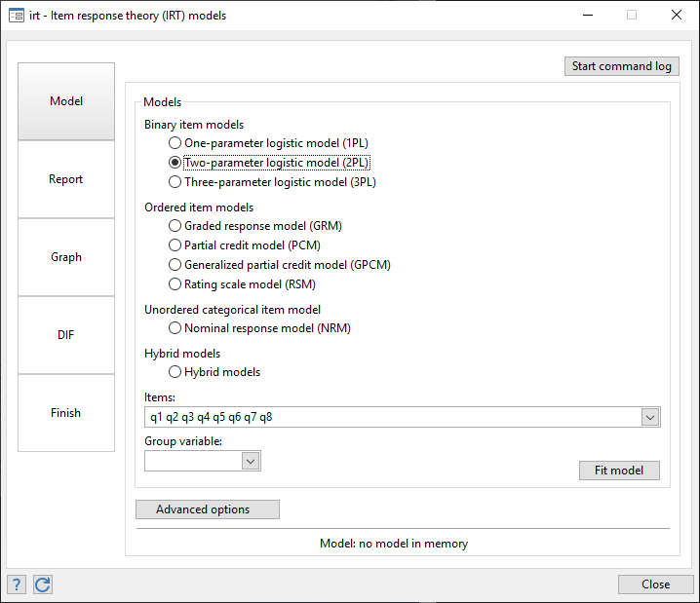Enable the Hybrid models option
This screenshot has width=700, height=603.
175,372
